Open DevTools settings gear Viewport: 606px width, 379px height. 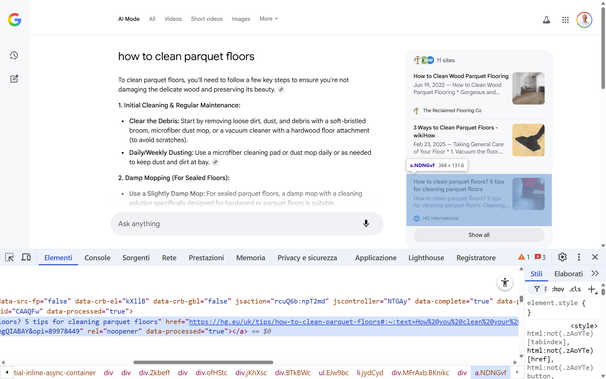562,257
